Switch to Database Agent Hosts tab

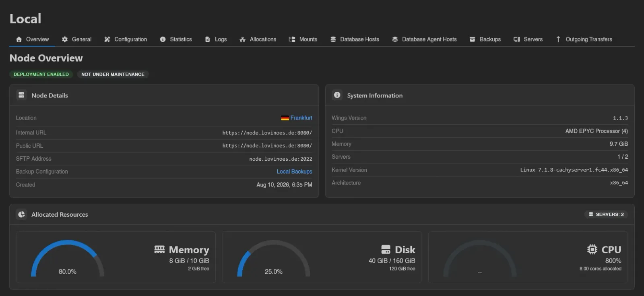click(424, 39)
